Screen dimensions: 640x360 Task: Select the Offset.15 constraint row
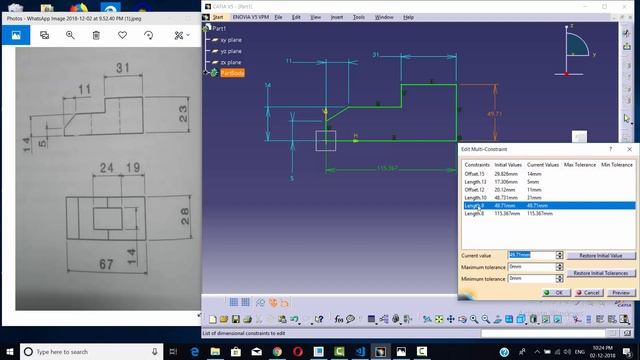point(549,174)
